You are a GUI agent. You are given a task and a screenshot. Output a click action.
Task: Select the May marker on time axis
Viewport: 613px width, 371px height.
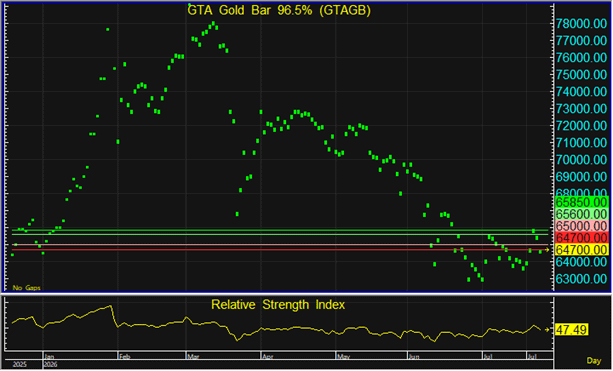tap(343, 357)
